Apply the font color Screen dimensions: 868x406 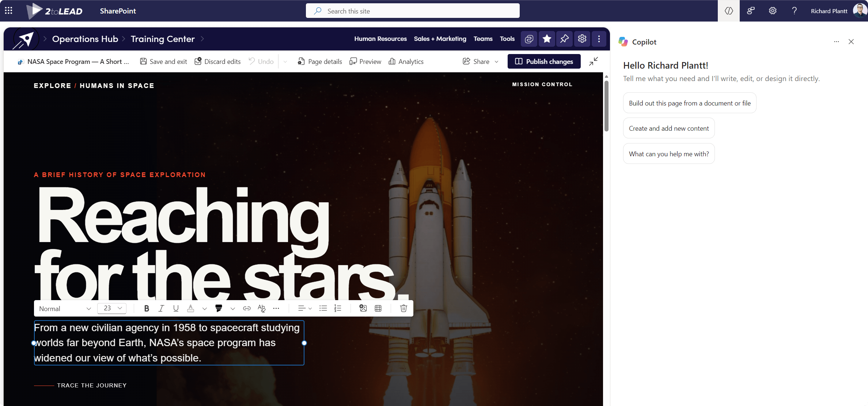coord(190,309)
